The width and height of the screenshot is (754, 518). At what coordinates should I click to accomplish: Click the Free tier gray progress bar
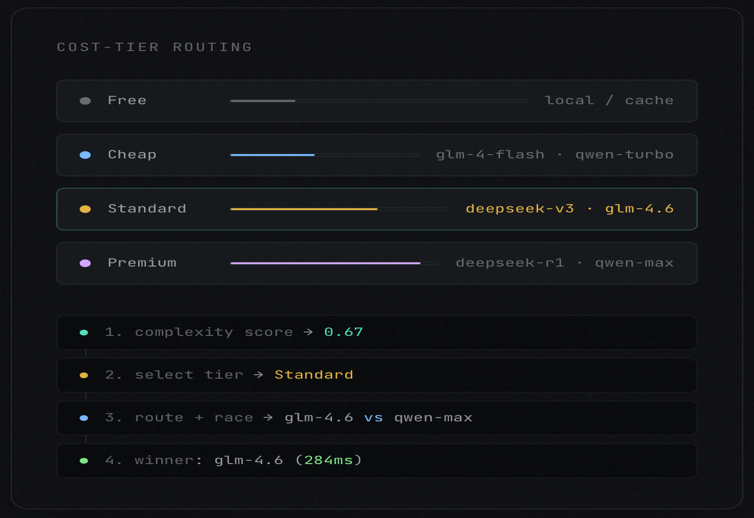[379, 101]
